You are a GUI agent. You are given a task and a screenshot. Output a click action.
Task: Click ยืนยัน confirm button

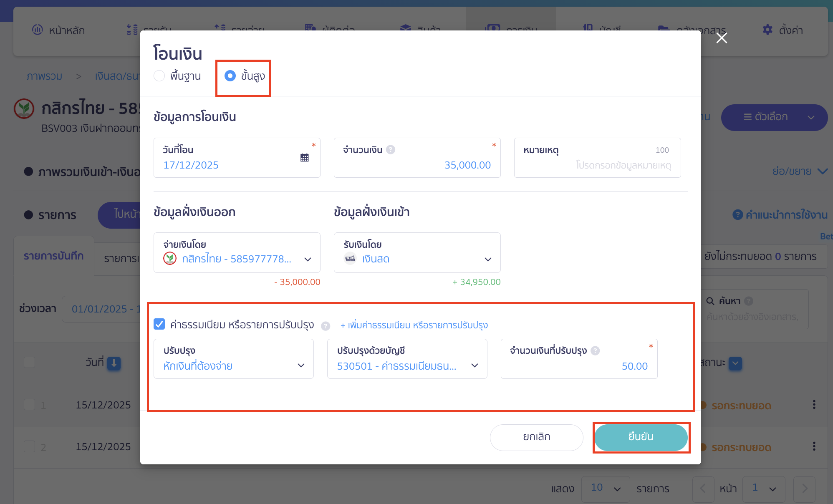[641, 437]
